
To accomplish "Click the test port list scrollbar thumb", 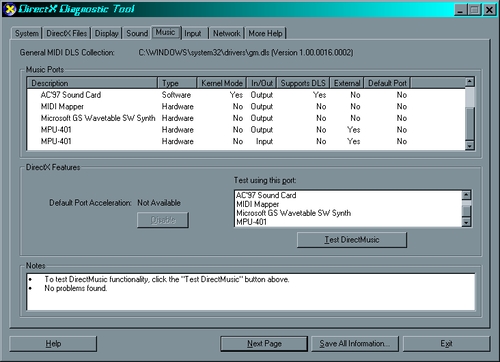I will (x=466, y=211).
